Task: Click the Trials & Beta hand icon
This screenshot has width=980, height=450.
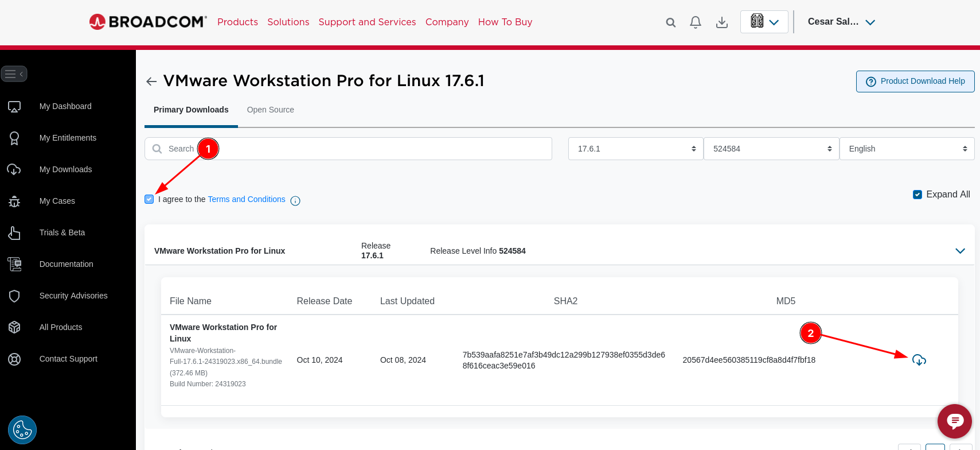Action: click(x=14, y=232)
